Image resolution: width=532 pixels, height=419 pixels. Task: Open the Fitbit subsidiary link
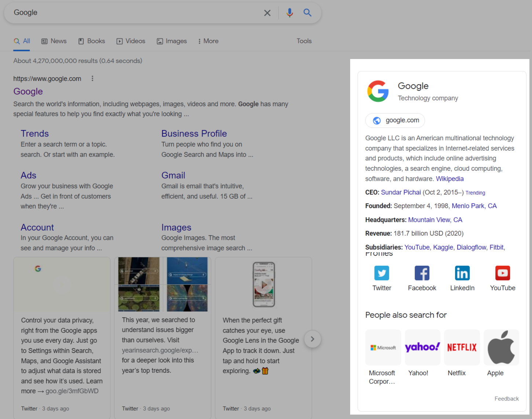click(x=497, y=247)
